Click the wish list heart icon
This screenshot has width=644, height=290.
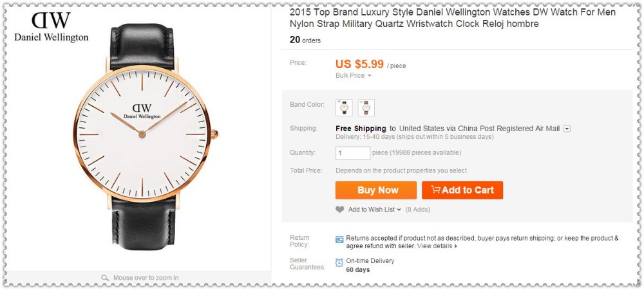pyautogui.click(x=340, y=210)
